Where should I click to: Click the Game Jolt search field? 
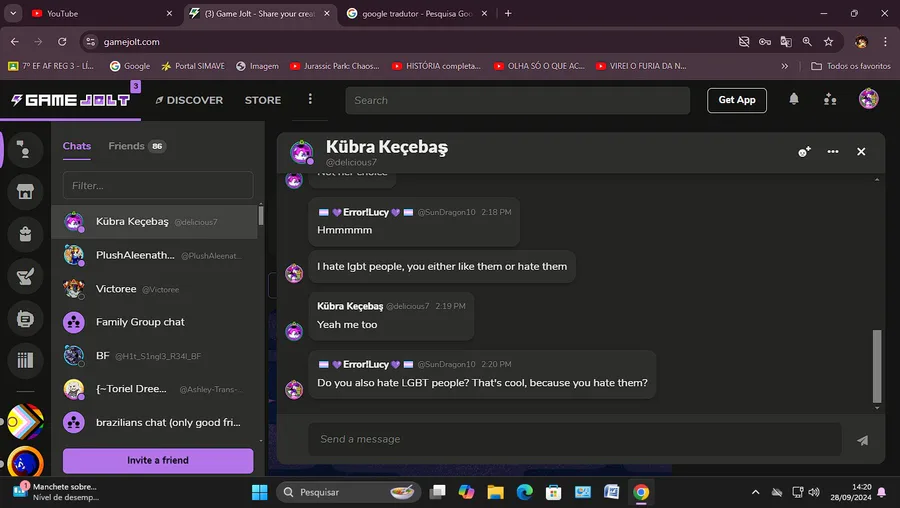(x=517, y=100)
